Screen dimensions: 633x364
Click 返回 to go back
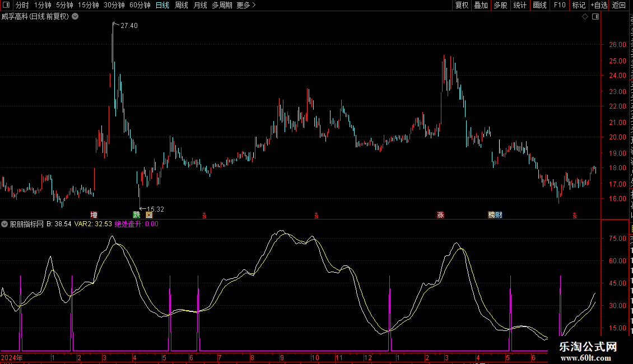(618, 5)
